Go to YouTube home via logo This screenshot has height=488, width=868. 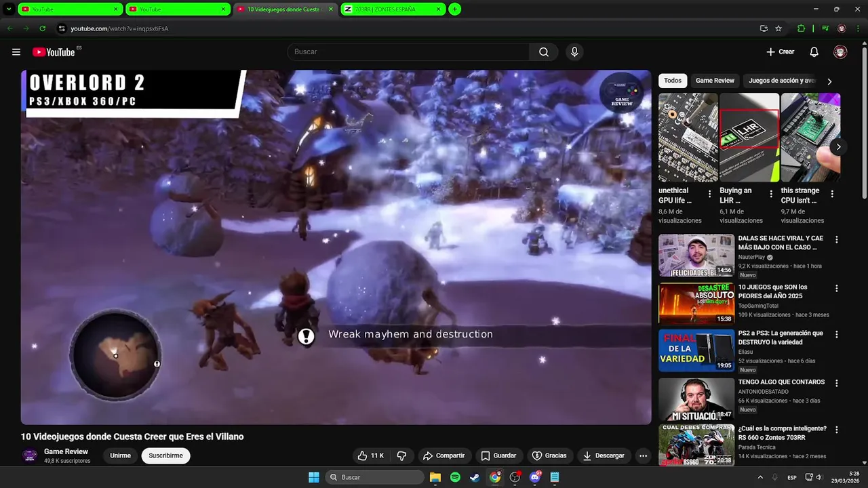pyautogui.click(x=54, y=52)
